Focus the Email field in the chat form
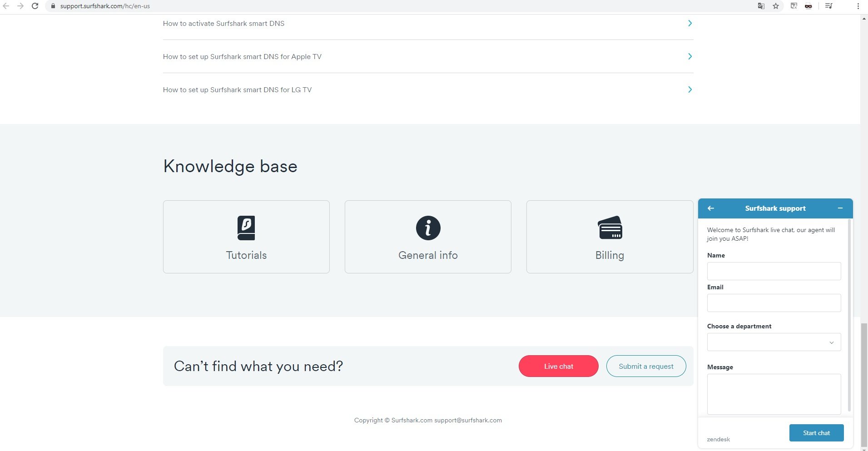The image size is (868, 451). click(774, 303)
